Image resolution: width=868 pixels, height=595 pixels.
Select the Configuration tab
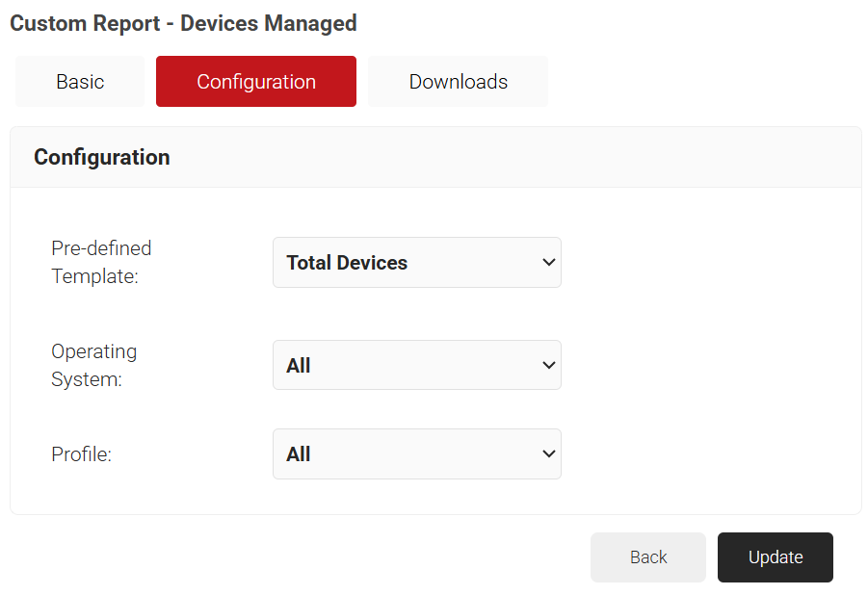[255, 82]
